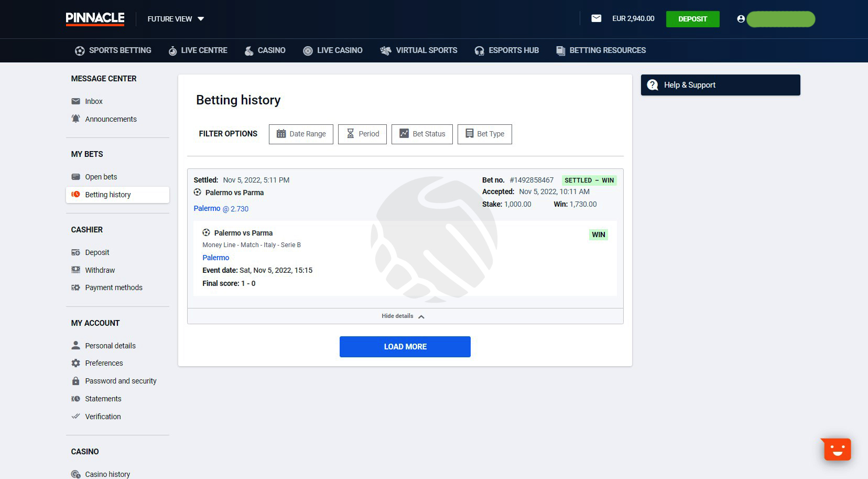Click the blue Palermo @ 2.730 selection
Screen dimensions: 868x479
[x=221, y=209]
